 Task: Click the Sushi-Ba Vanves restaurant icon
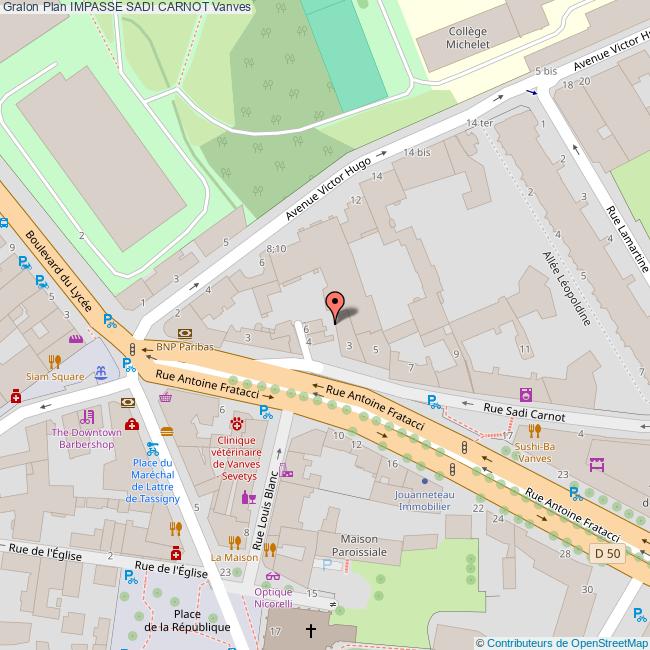pyautogui.click(x=535, y=431)
